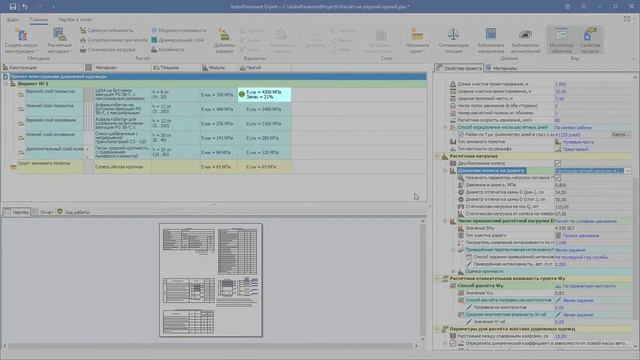The height and width of the screenshot is (360, 640).
Task: Select the Frost resistance snowflake icon
Action: point(154,30)
